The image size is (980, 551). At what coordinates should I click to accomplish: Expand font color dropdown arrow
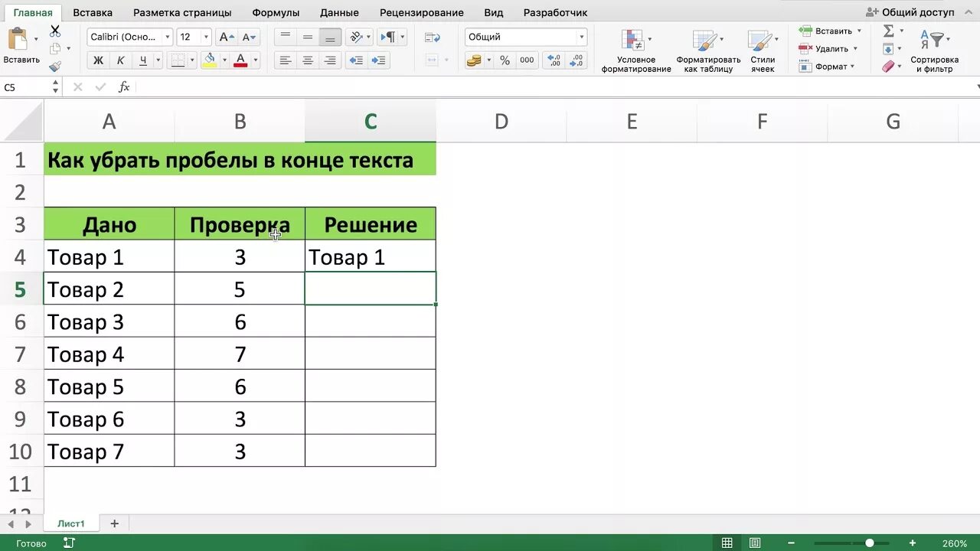coord(255,60)
